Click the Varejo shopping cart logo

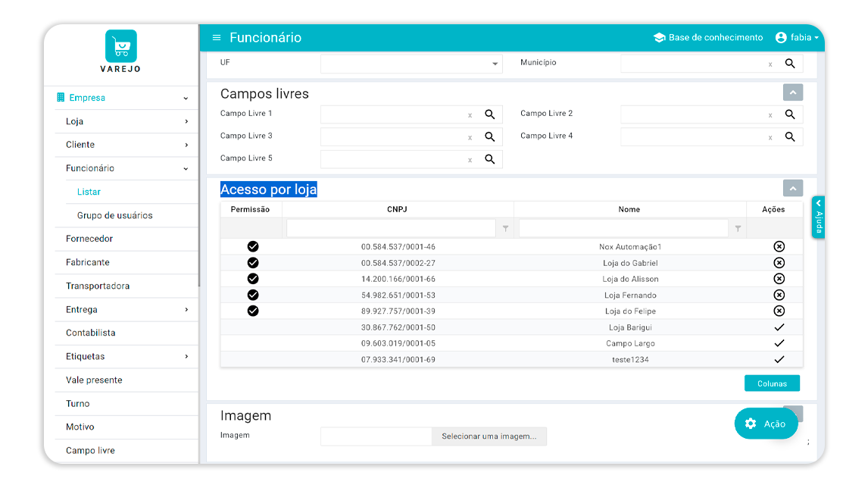click(120, 46)
